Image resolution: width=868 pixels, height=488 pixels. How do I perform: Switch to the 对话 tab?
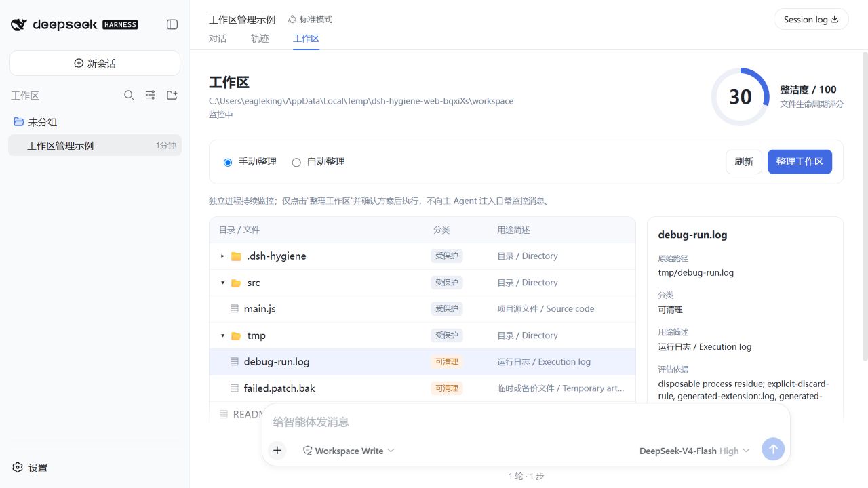218,39
